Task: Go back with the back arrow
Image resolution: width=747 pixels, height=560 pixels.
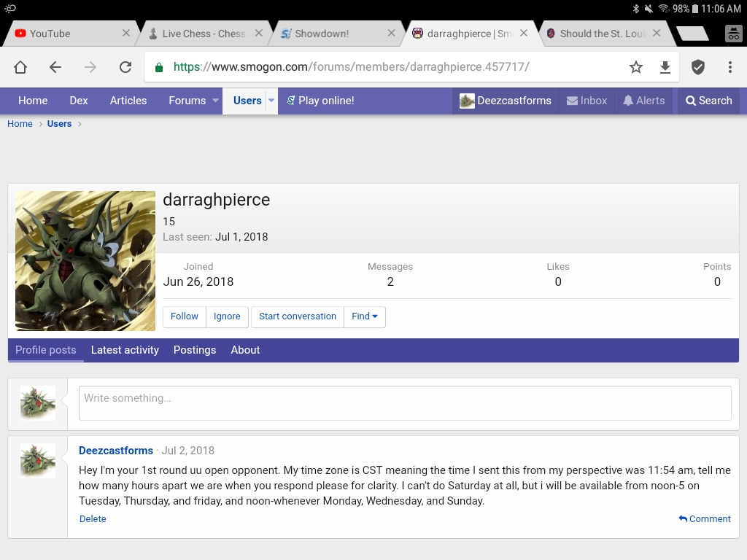Action: (x=55, y=67)
